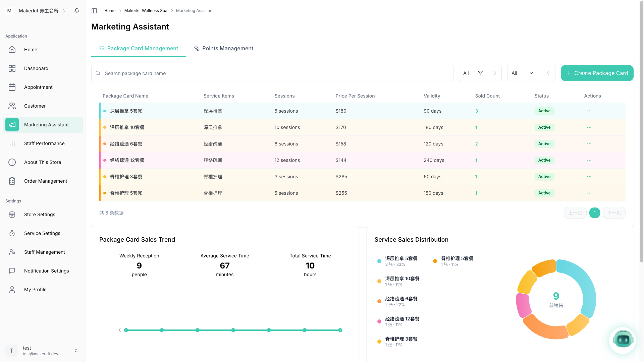Click the notification bell icon

coord(77,11)
